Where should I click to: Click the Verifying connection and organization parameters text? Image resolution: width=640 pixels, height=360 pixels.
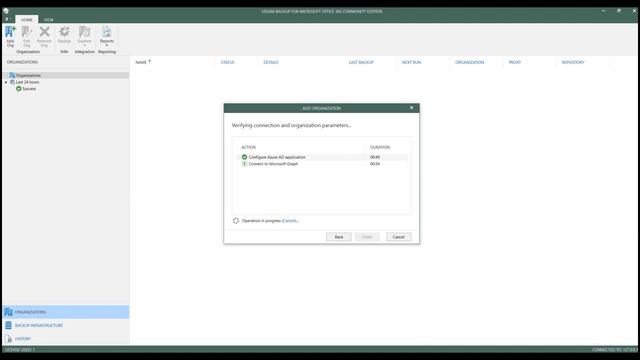point(291,125)
